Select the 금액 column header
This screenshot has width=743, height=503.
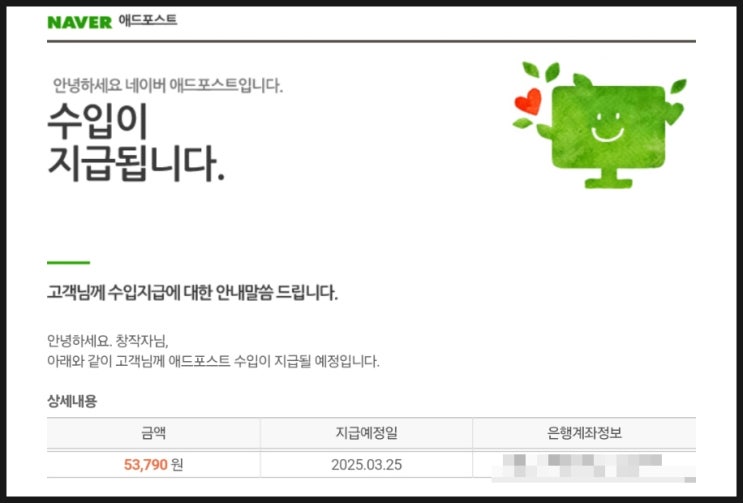click(x=154, y=433)
